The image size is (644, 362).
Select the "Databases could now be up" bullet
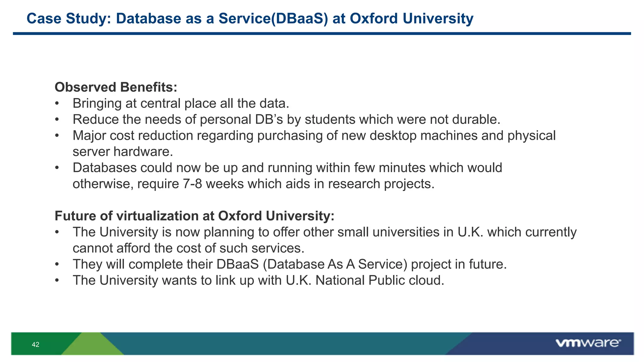click(x=287, y=167)
